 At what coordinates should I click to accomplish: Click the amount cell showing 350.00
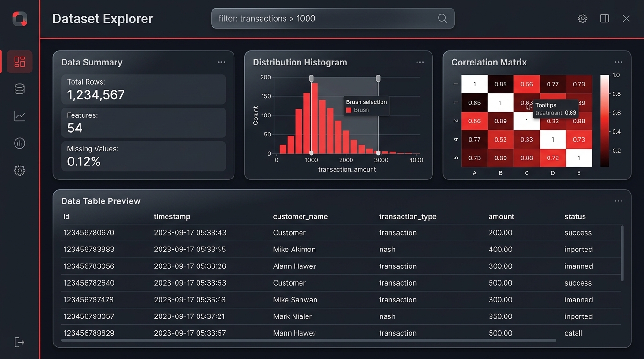pyautogui.click(x=500, y=316)
